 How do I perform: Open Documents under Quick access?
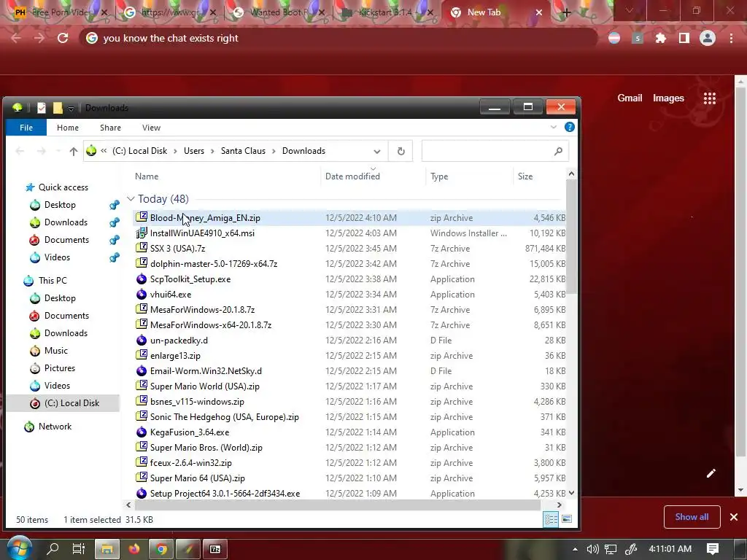(x=66, y=239)
